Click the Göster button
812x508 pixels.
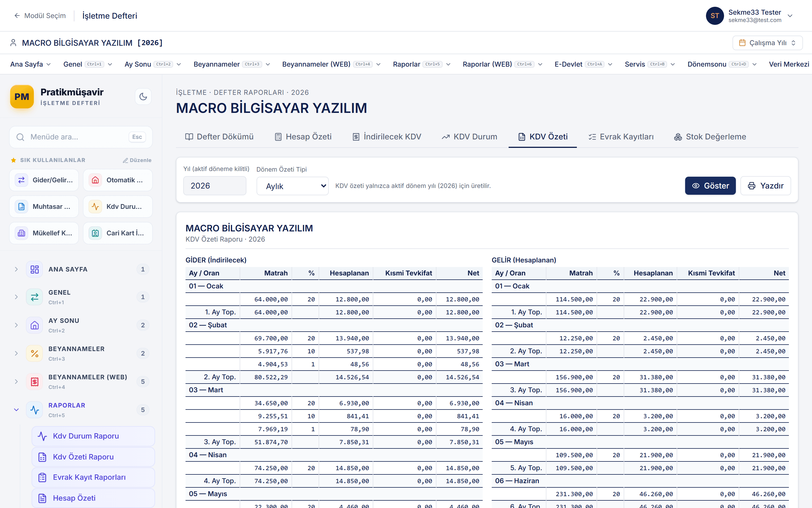pos(710,186)
